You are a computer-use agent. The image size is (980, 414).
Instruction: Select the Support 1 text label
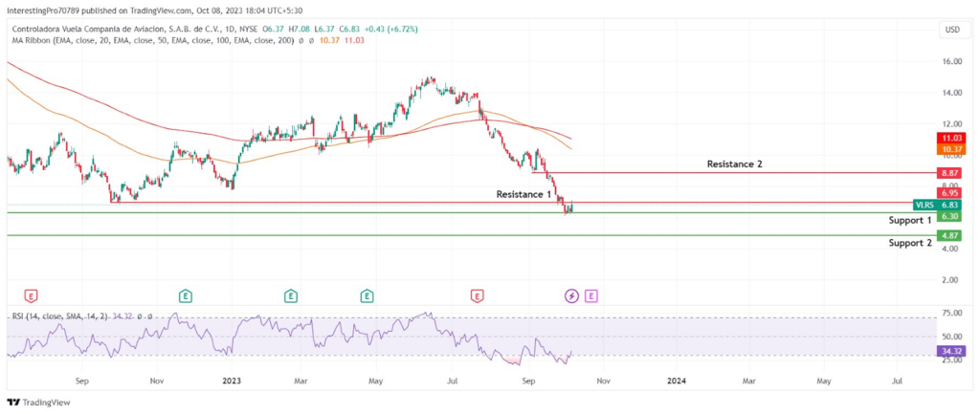click(910, 221)
